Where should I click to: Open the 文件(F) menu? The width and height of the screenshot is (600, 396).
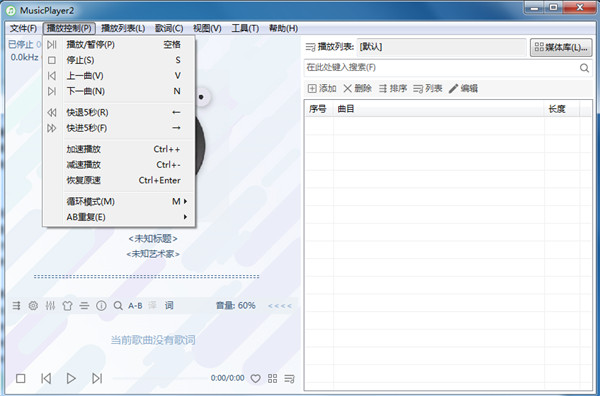[x=23, y=29]
